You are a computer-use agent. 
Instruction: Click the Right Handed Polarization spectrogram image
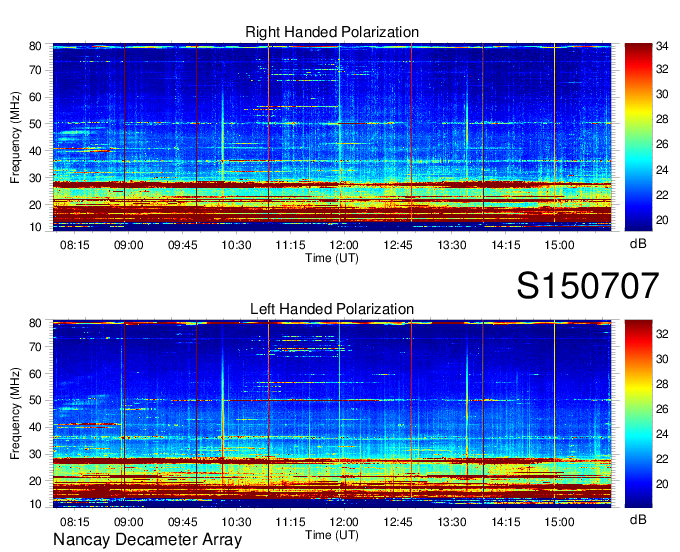(332, 137)
